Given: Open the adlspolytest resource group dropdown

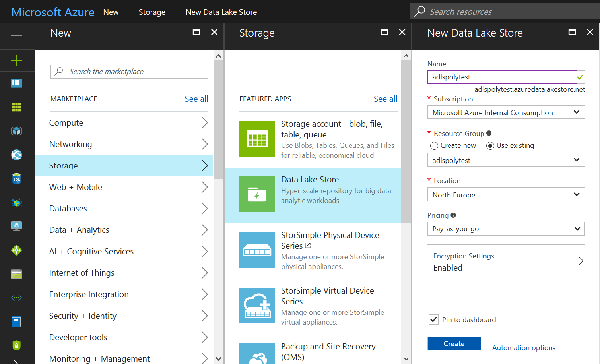Looking at the screenshot, I should 506,160.
